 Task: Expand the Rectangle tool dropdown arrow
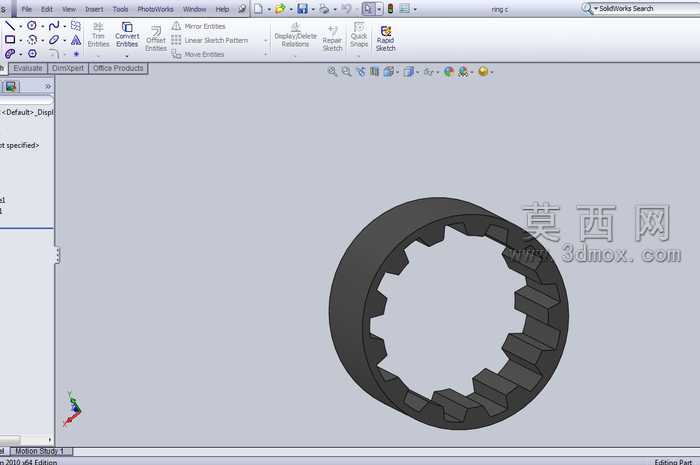pyautogui.click(x=21, y=40)
